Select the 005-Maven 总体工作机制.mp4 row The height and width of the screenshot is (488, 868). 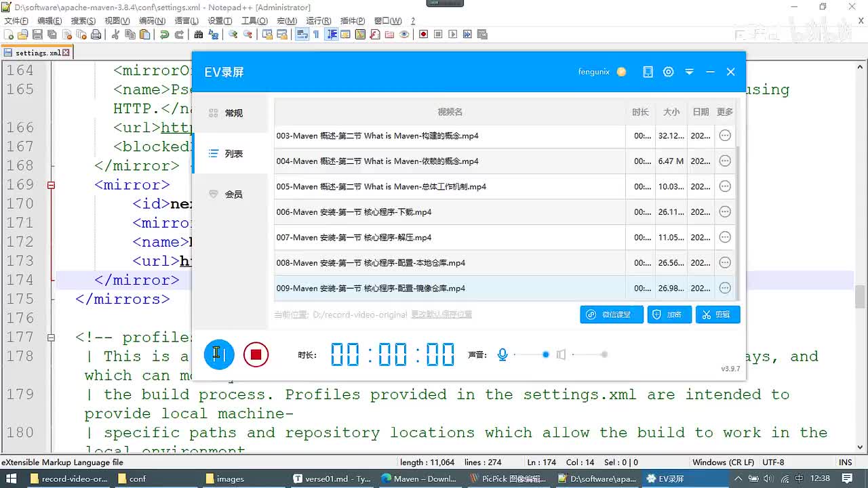[x=505, y=186]
